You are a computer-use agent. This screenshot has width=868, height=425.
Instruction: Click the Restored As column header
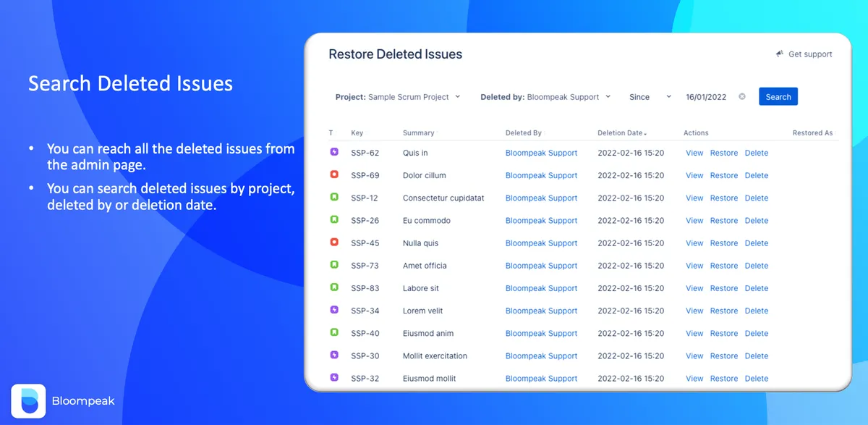coord(813,133)
